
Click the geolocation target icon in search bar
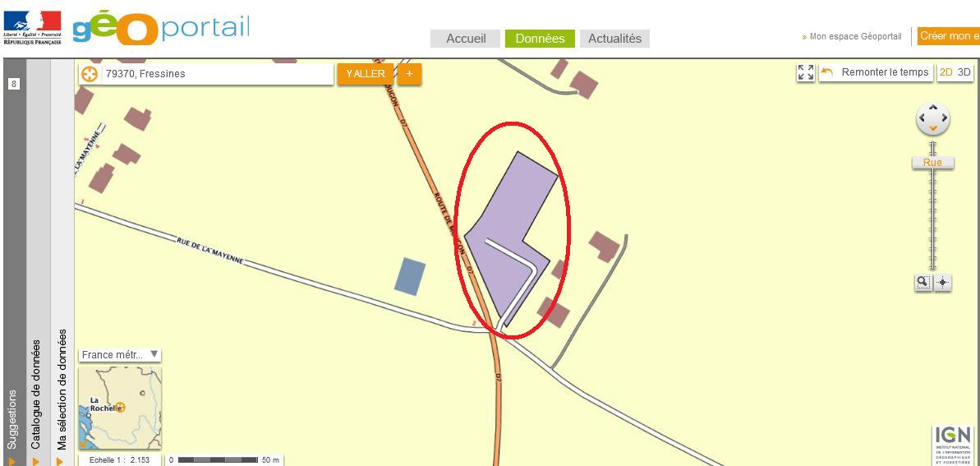tap(90, 74)
